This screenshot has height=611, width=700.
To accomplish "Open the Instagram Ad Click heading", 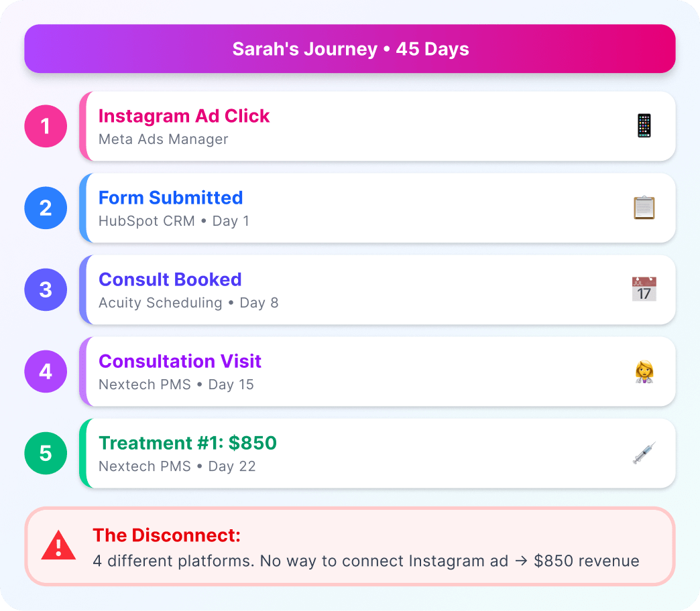I will pyautogui.click(x=184, y=116).
